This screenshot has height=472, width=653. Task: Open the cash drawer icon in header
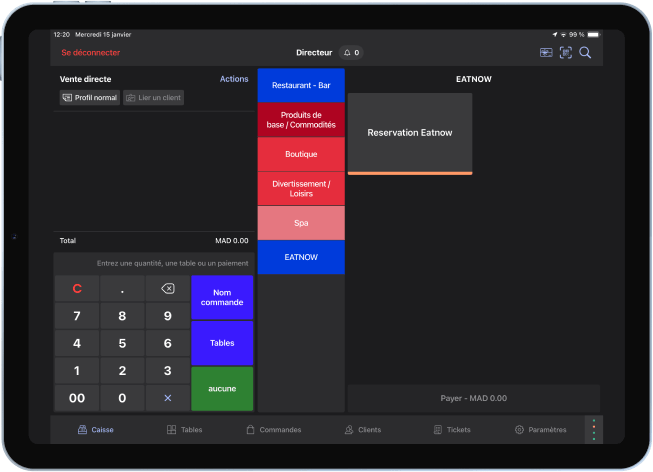546,53
